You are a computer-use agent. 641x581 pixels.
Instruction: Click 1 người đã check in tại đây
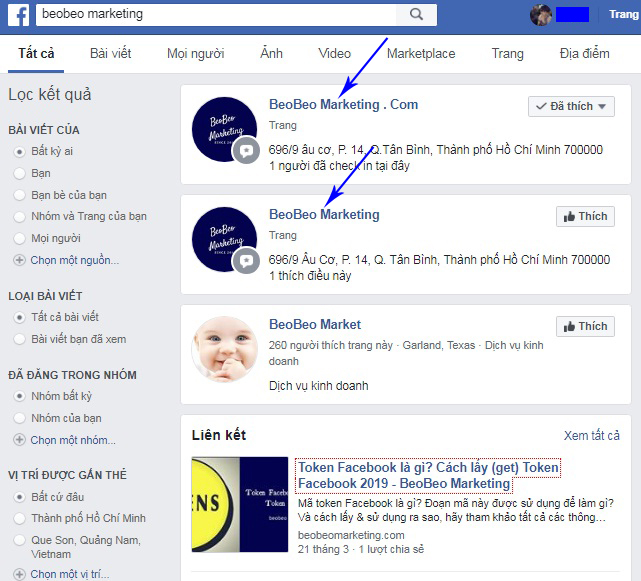point(339,166)
